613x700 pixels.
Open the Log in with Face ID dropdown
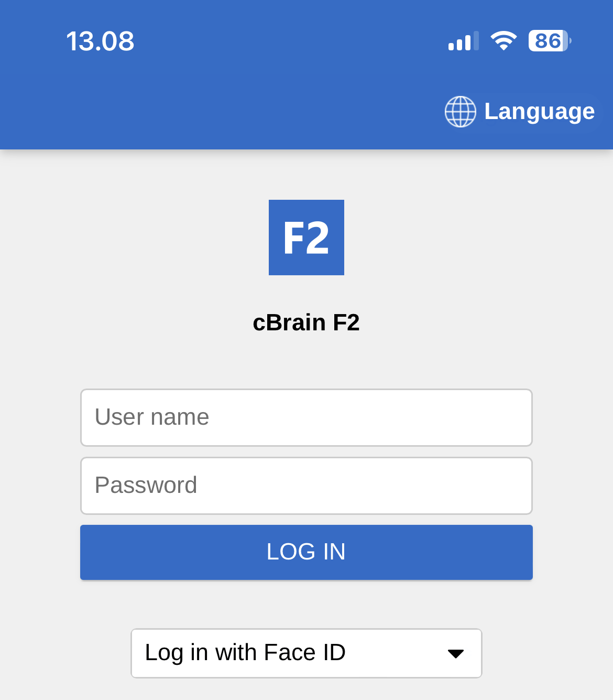click(x=306, y=653)
